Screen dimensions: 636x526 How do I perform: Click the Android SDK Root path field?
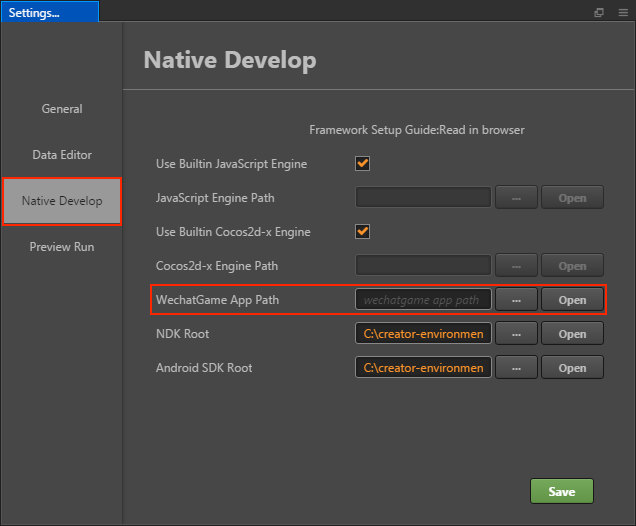coord(423,367)
